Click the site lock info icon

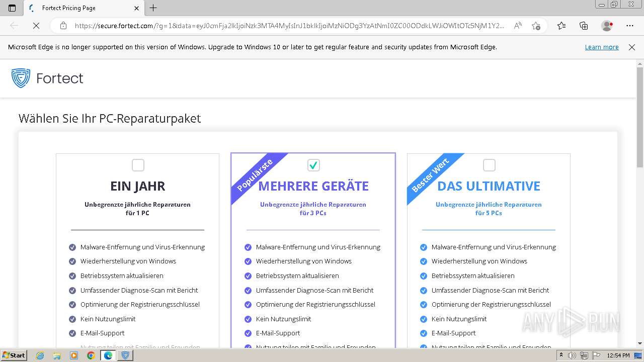tap(63, 26)
